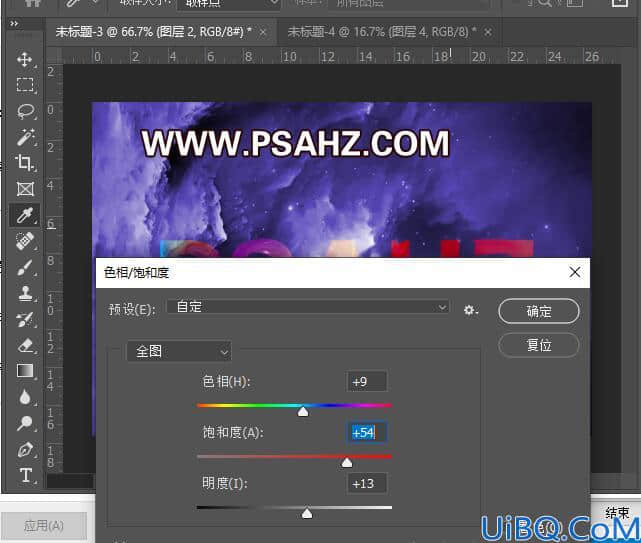Select the Type tool
This screenshot has width=641, height=543.
pyautogui.click(x=25, y=475)
